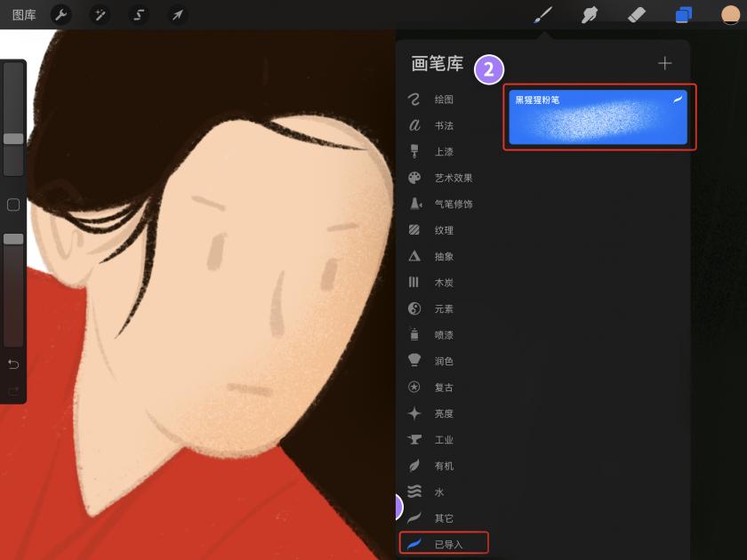Redo the last undone action
The height and width of the screenshot is (560, 747).
coord(13,391)
